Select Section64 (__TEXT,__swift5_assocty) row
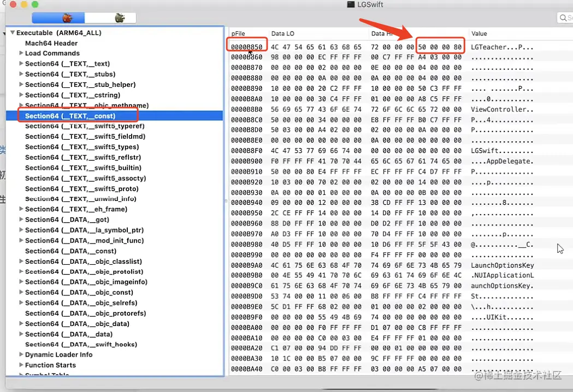573x392 pixels. coord(114,179)
